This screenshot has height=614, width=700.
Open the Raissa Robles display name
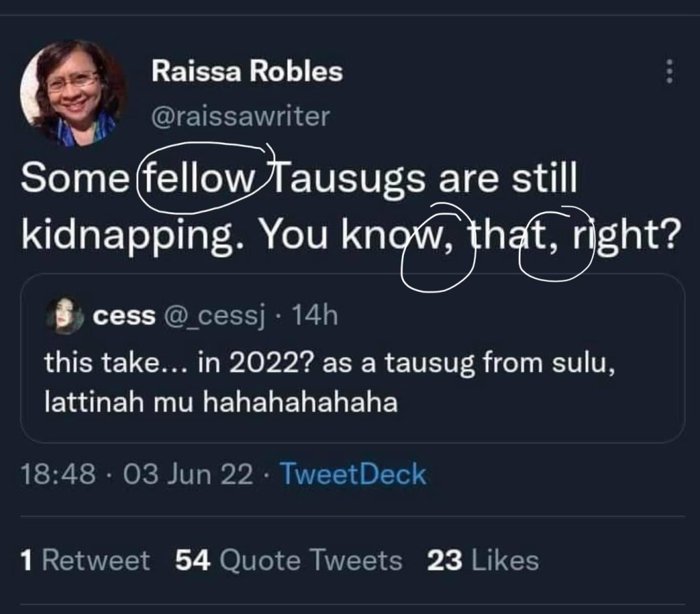pyautogui.click(x=247, y=71)
